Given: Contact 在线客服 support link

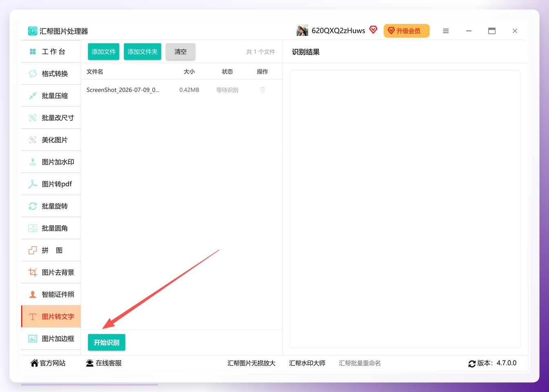Looking at the screenshot, I should tap(104, 363).
